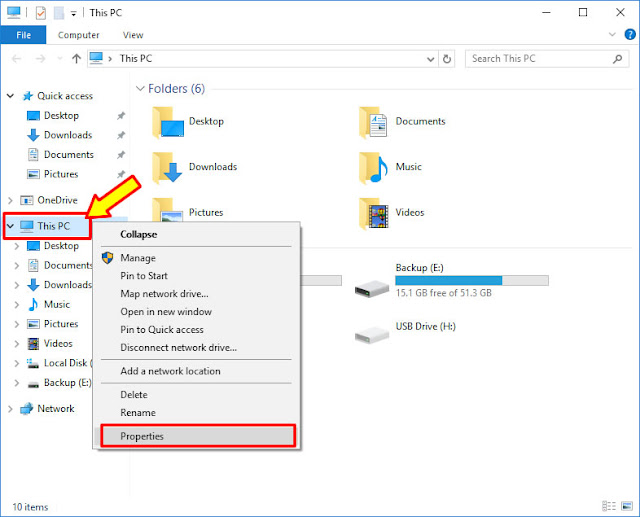Click the Backup (E:) capacity usage bar
This screenshot has height=517, width=640.
point(472,280)
